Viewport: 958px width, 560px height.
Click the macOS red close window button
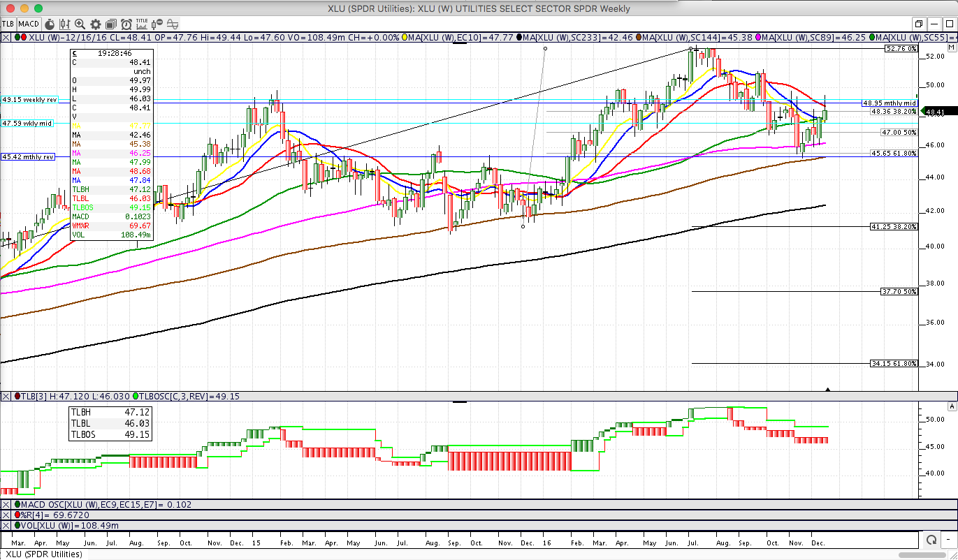click(x=9, y=8)
